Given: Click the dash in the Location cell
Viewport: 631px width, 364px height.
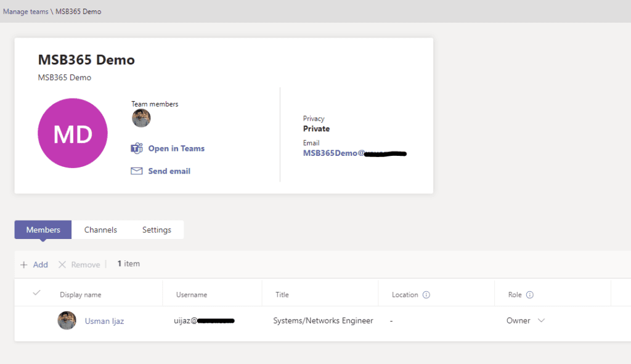Looking at the screenshot, I should [x=391, y=321].
